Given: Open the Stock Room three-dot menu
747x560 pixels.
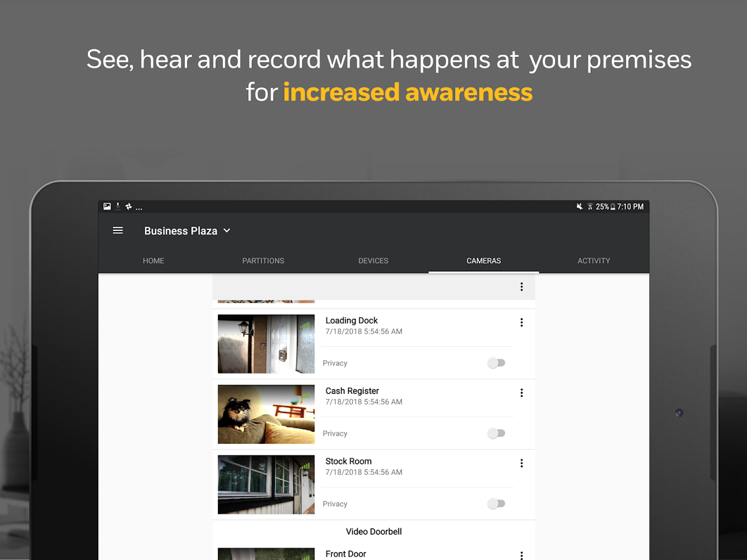Looking at the screenshot, I should [x=521, y=463].
